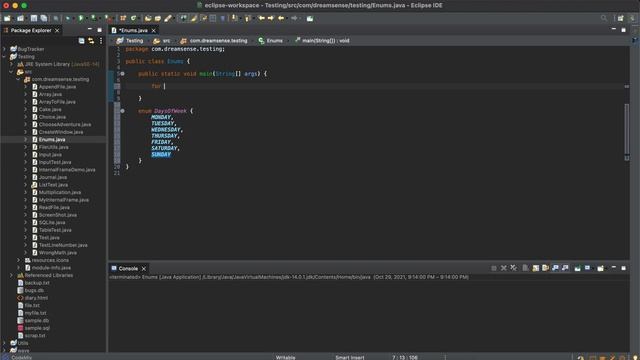Click the toolbar search magnifier icon
The width and height of the screenshot is (640, 360).
604,18
